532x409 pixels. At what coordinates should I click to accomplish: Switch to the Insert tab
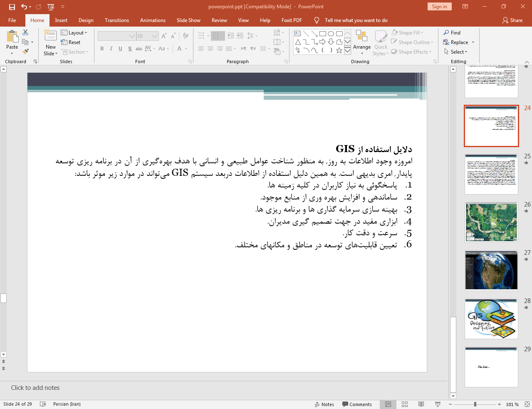point(61,20)
